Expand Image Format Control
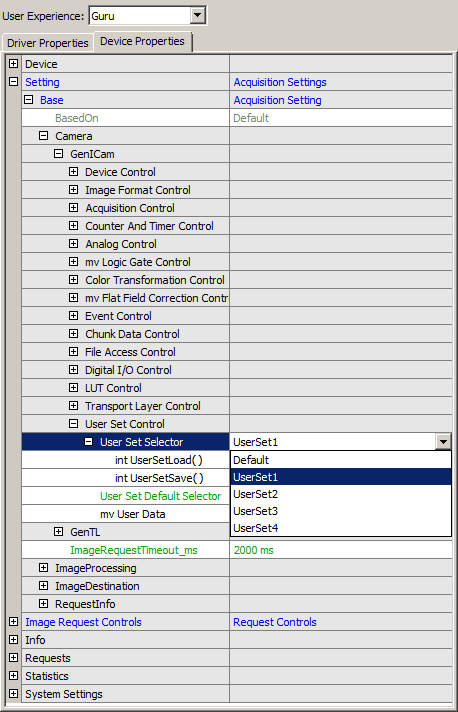 pos(74,190)
